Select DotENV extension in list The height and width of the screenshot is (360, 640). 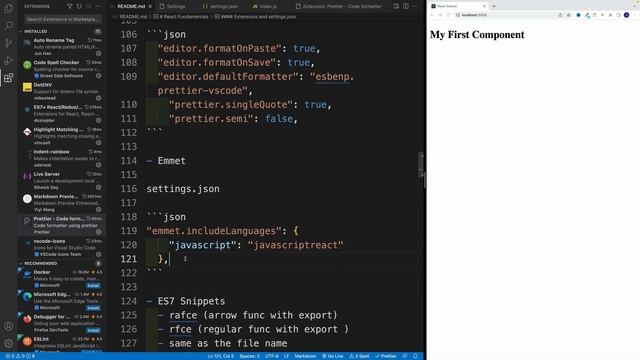coord(62,91)
